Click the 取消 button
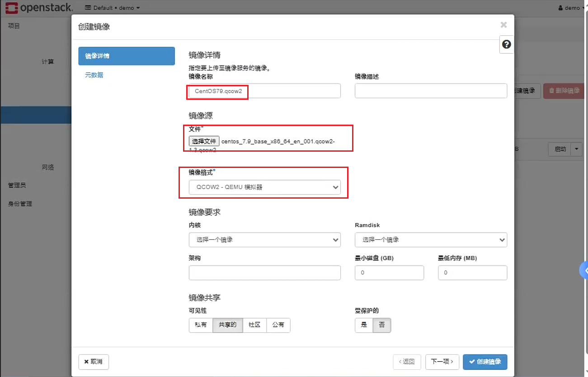 94,362
